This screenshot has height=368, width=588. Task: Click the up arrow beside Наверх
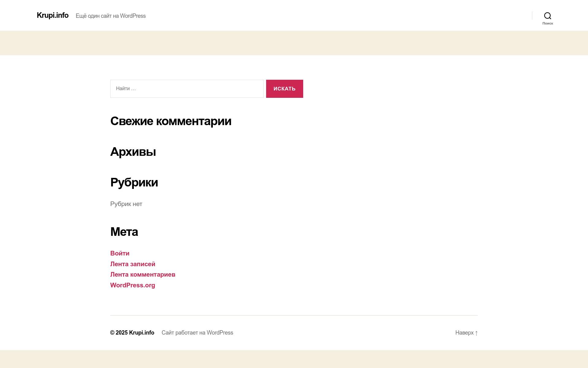(x=476, y=333)
